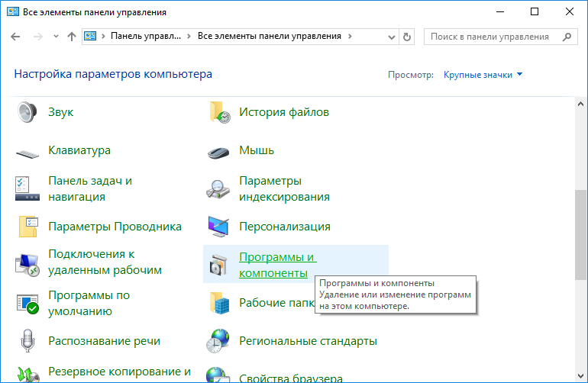Open Параметры Проводника link
Screen dimensions: 588x383
tap(115, 227)
